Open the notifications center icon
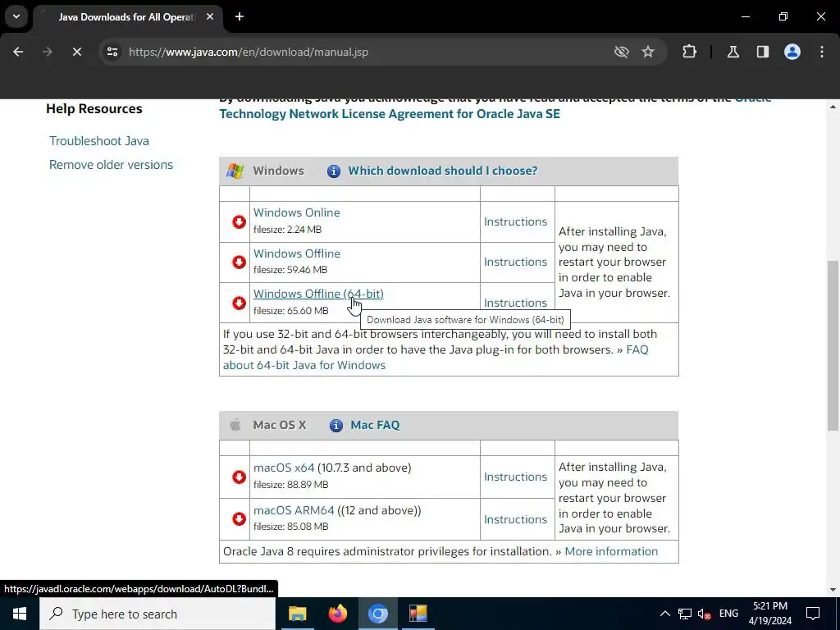840x630 pixels. point(813,614)
